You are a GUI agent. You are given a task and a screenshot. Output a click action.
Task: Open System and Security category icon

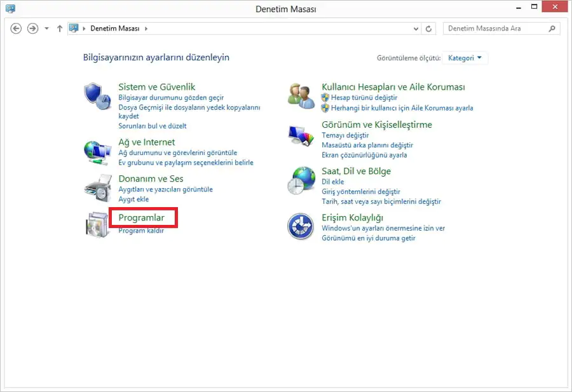point(97,95)
